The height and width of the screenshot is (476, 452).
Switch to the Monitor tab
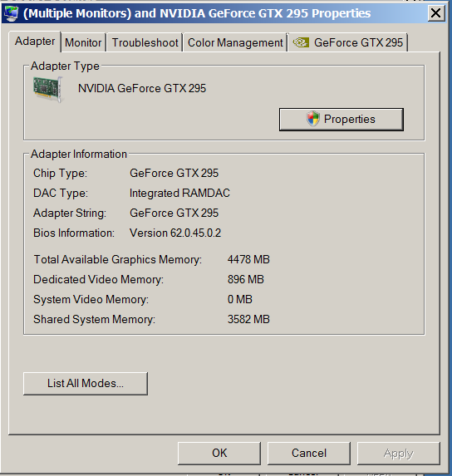tap(83, 42)
